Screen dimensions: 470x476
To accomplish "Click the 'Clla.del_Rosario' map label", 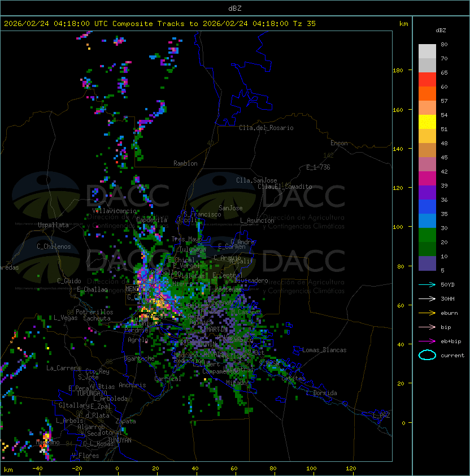I will click(266, 128).
